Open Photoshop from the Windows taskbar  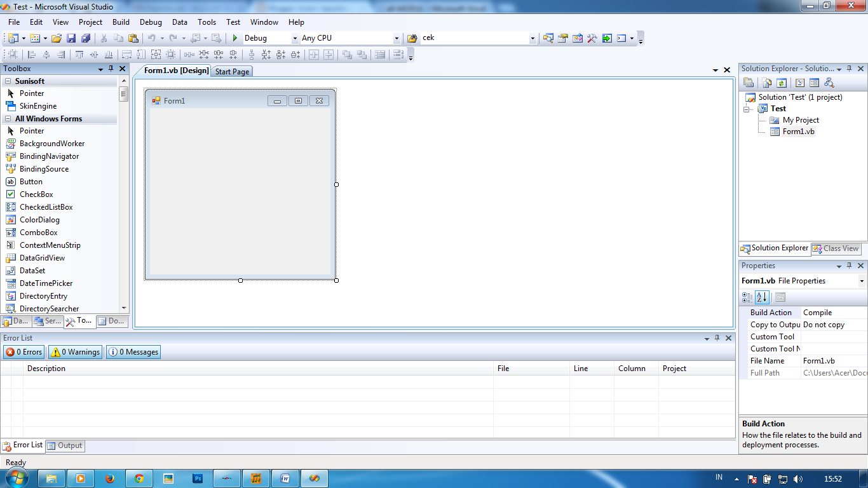click(198, 478)
